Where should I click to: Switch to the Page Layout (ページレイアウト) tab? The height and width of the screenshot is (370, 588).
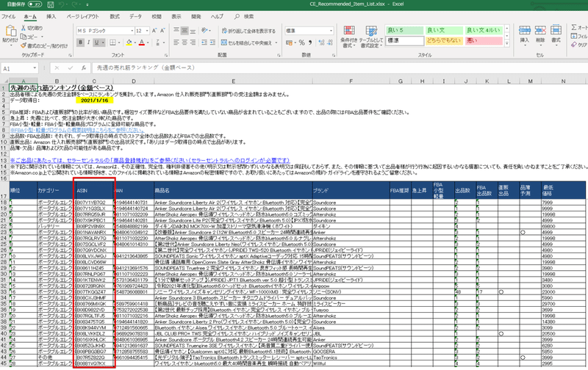pyautogui.click(x=83, y=16)
